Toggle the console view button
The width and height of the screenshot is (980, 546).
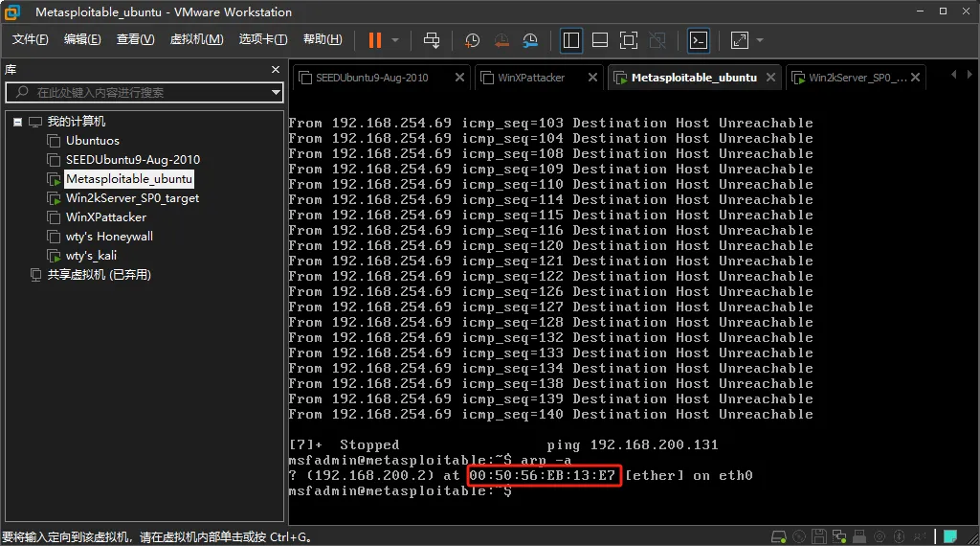[x=698, y=40]
